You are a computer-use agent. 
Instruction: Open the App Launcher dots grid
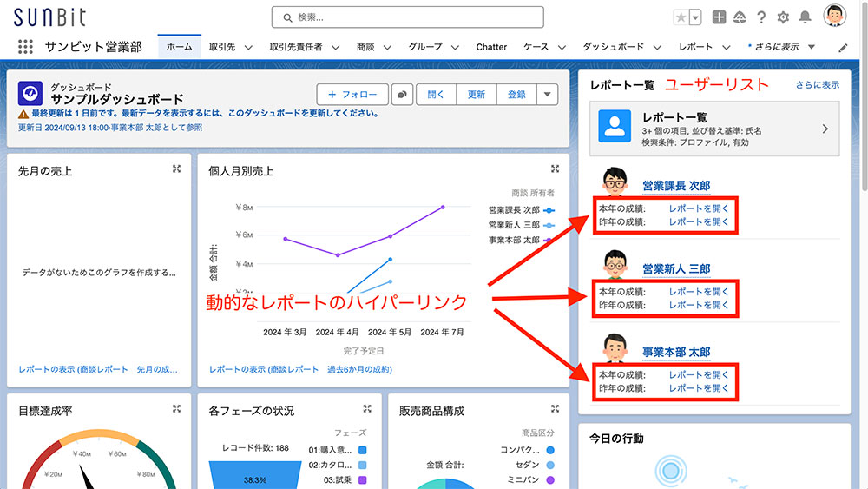(25, 47)
